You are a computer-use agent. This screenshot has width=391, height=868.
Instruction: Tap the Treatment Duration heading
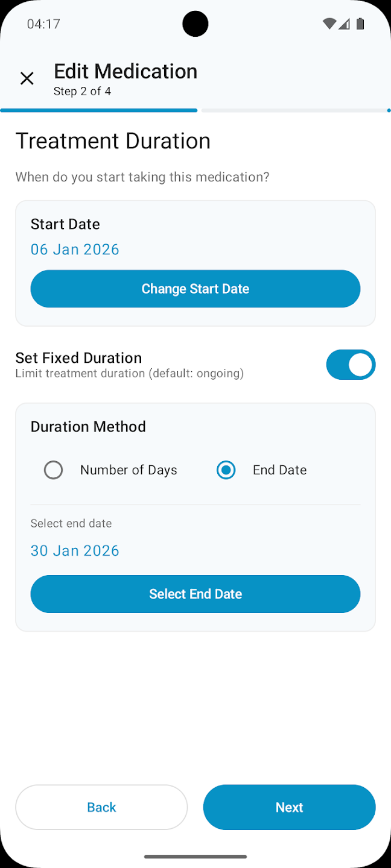113,141
